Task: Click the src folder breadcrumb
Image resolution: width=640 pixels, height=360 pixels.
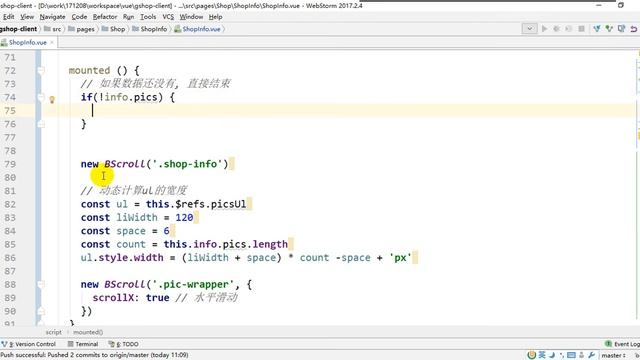Action: 53,29
